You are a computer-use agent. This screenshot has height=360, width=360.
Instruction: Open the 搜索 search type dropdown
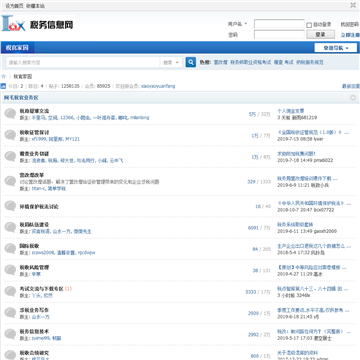point(171,62)
